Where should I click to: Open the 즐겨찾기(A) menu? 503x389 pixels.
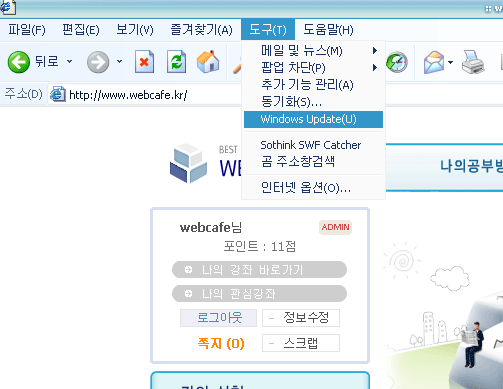click(x=201, y=30)
